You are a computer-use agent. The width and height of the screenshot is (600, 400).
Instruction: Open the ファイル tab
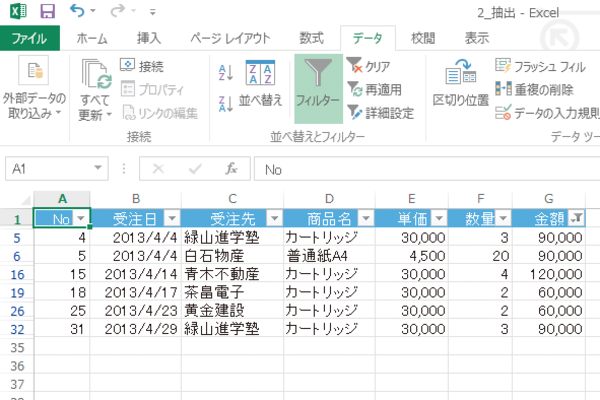click(29, 38)
